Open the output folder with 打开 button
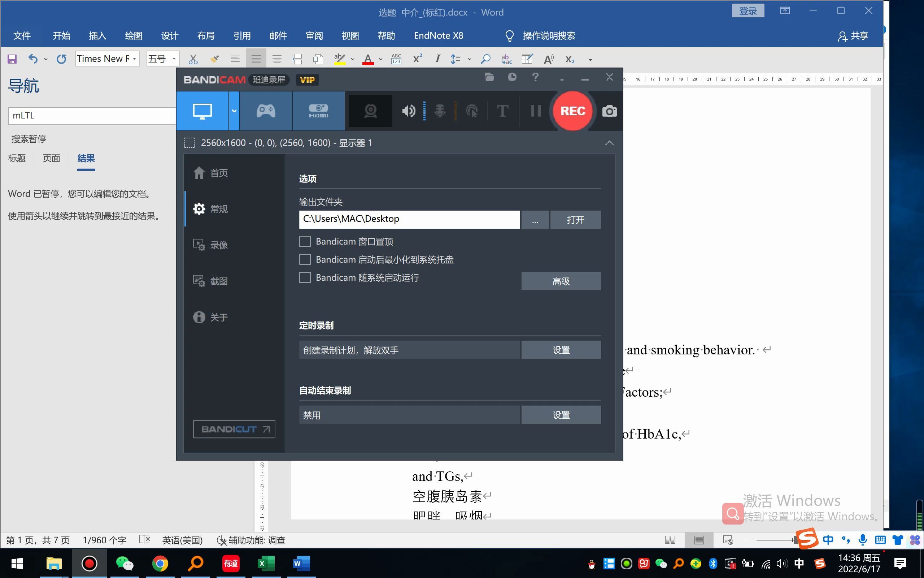 coord(575,219)
